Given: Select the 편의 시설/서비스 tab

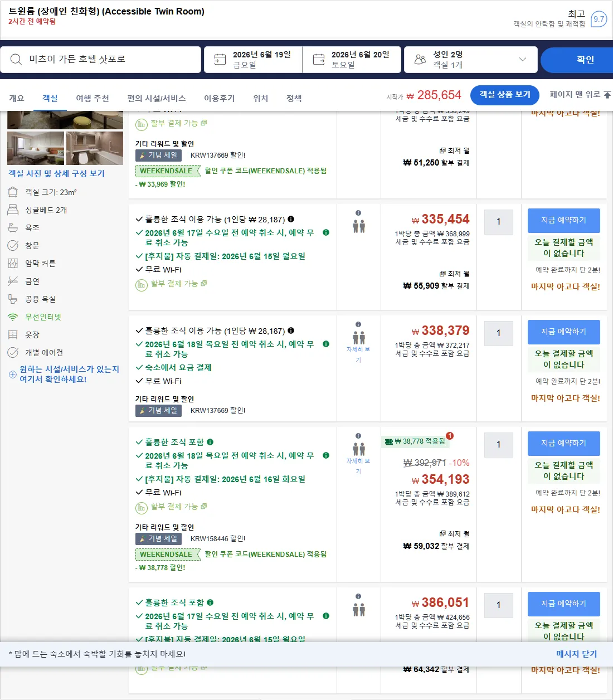Looking at the screenshot, I should 157,98.
